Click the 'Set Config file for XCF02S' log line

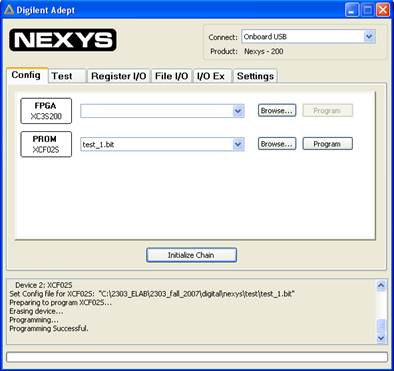coord(152,294)
